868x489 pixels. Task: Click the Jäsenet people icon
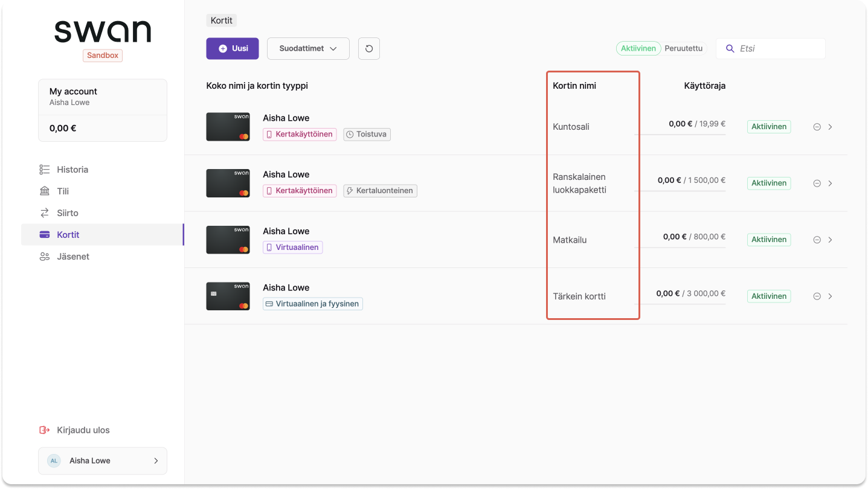coord(44,257)
